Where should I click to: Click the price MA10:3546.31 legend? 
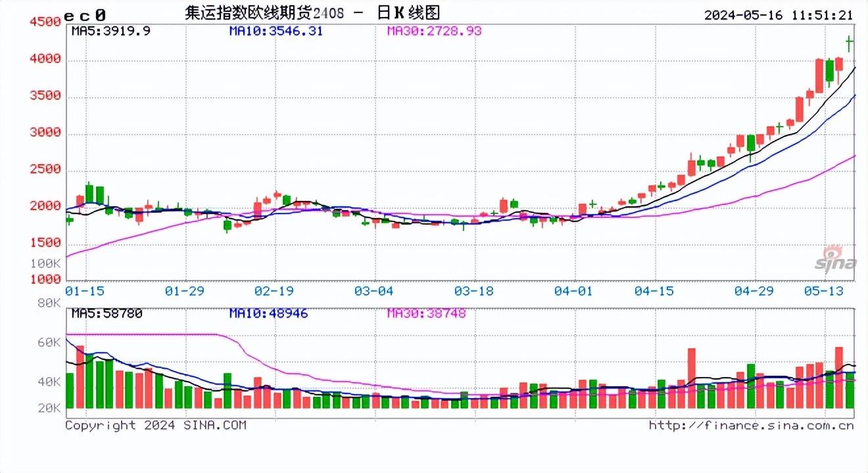(x=276, y=30)
